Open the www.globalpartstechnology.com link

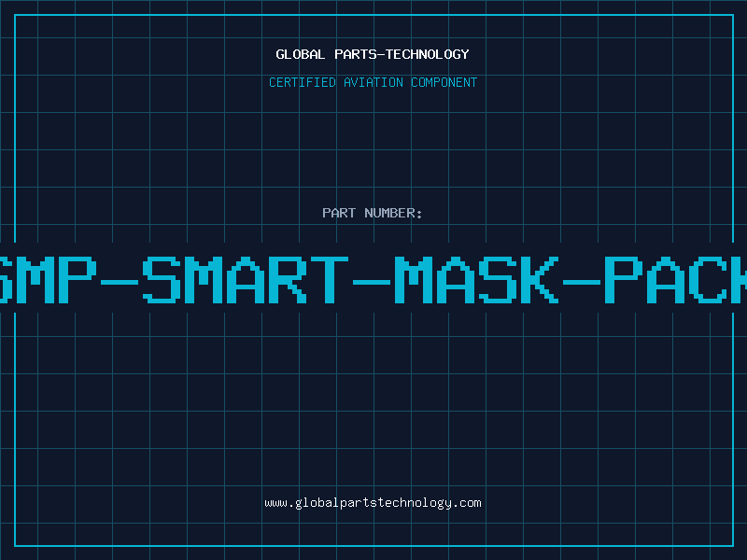coord(373,503)
